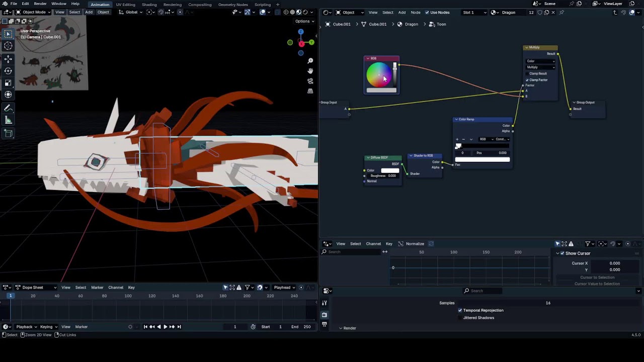Toggle the Use Nodes checkbox
This screenshot has width=644, height=362.
(427, 13)
